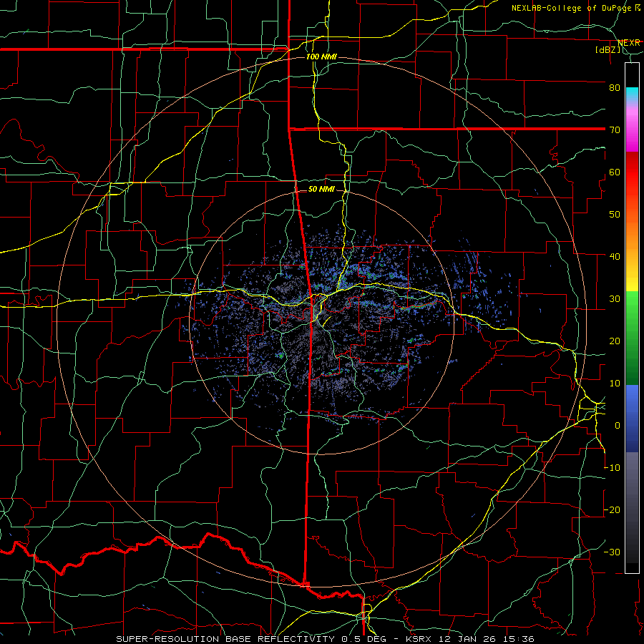Screen dimensions: 644x644
Task: Click the 30 value on the dBZ scale
Action: tap(615, 298)
